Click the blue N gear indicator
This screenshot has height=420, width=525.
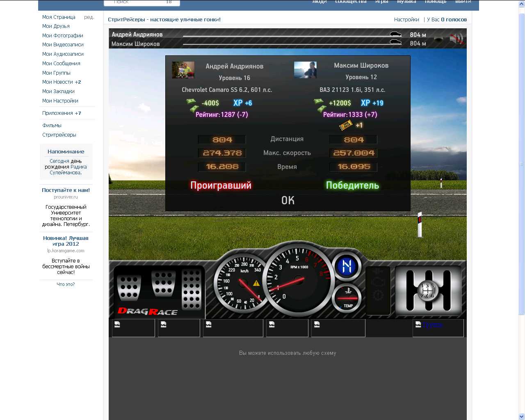click(347, 267)
